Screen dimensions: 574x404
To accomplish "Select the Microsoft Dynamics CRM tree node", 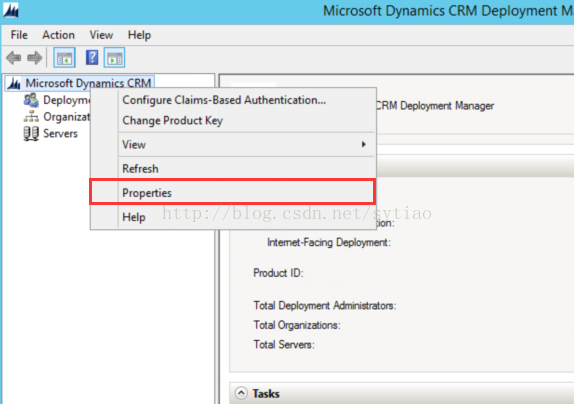I will [88, 83].
